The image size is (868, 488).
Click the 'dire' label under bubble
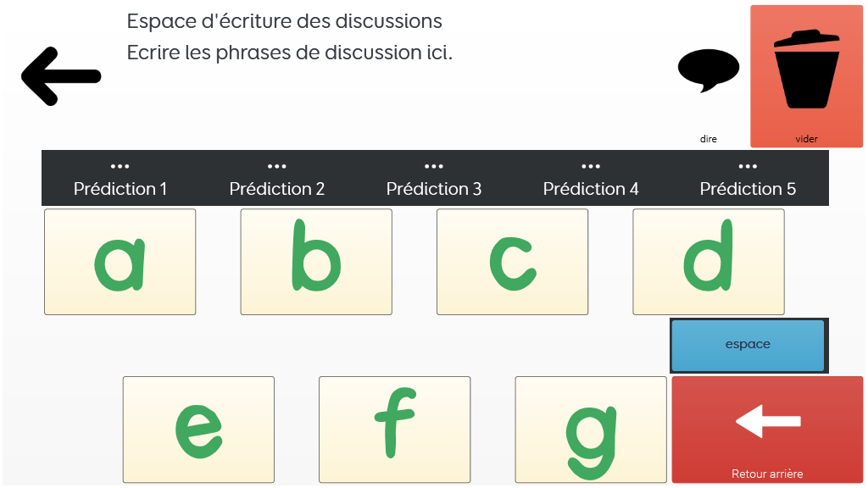pos(709,139)
